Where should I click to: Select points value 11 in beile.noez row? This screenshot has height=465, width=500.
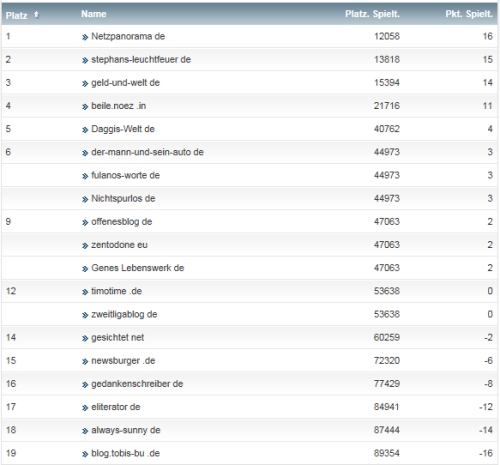pos(488,106)
